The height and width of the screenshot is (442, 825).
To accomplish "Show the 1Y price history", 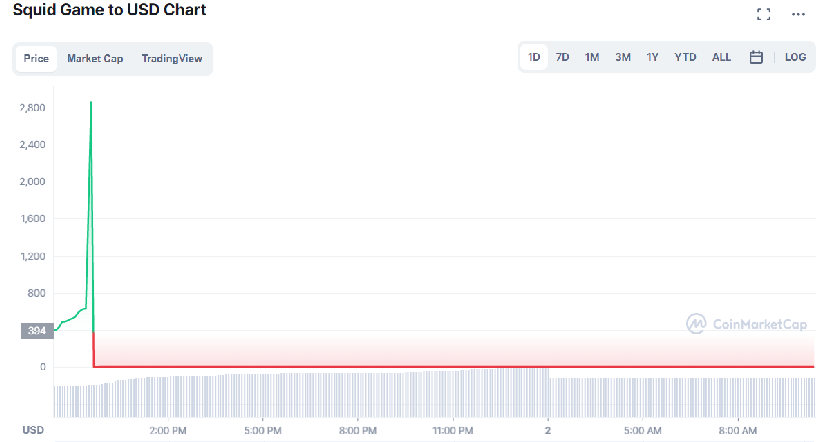I will pyautogui.click(x=652, y=57).
